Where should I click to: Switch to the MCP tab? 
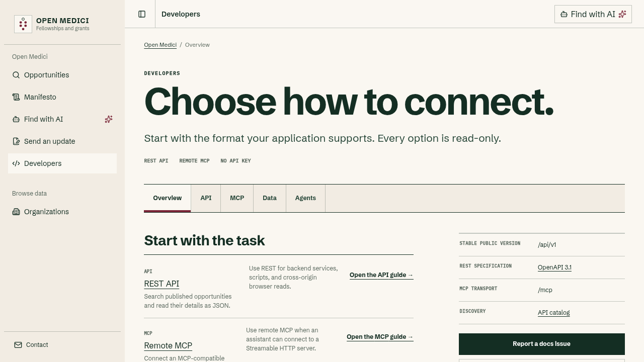pos(237,198)
